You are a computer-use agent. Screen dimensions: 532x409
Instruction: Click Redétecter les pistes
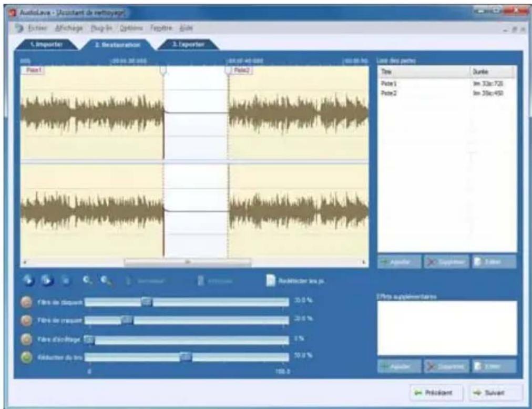pyautogui.click(x=295, y=281)
